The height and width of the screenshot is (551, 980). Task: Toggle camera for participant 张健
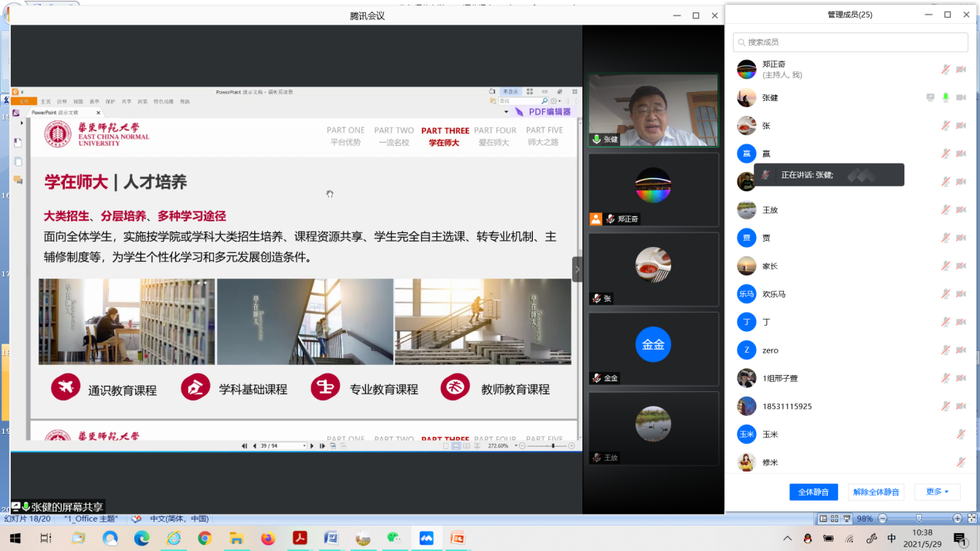(x=961, y=97)
